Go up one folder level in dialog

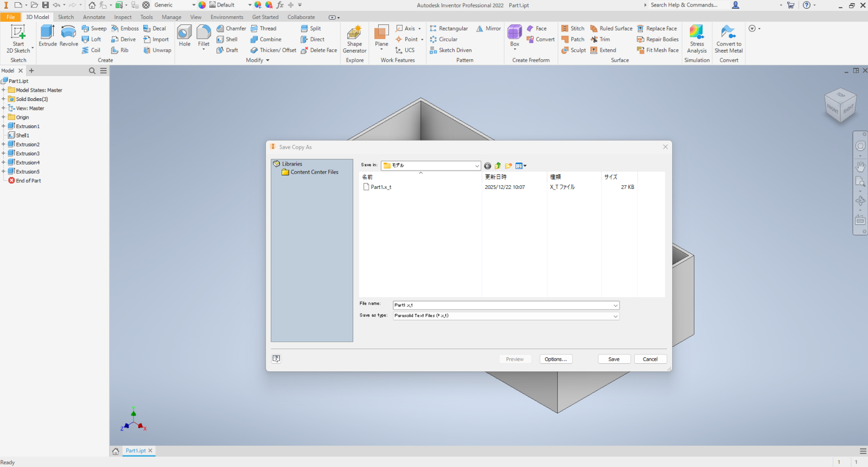tap(497, 166)
